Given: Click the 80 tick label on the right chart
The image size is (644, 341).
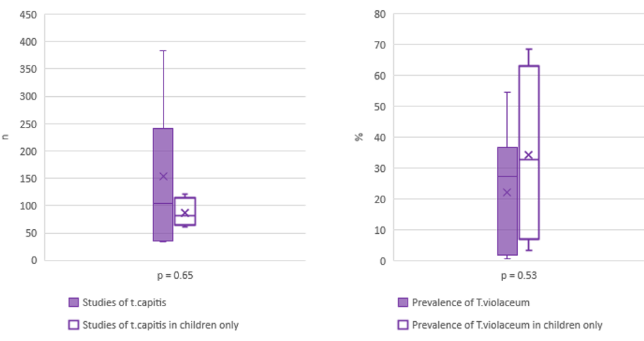Looking at the screenshot, I should [x=380, y=14].
